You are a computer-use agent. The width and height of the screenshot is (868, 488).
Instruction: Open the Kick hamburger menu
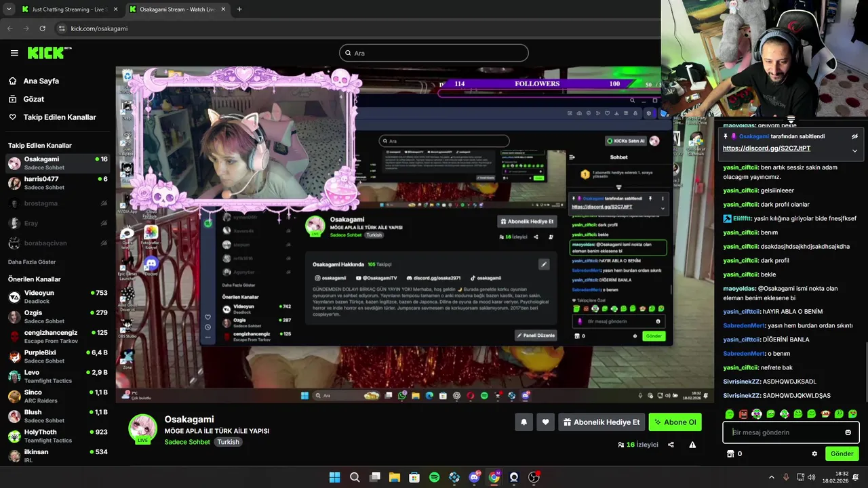click(14, 53)
